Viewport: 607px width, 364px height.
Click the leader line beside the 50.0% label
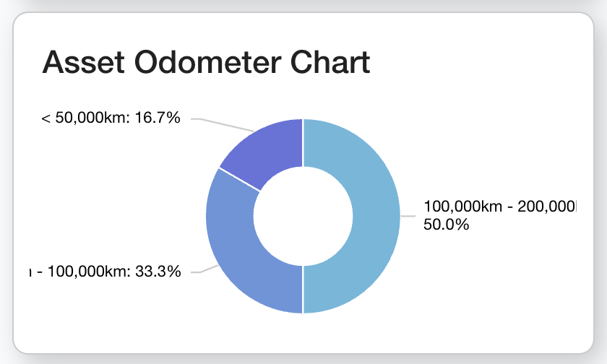coord(409,216)
